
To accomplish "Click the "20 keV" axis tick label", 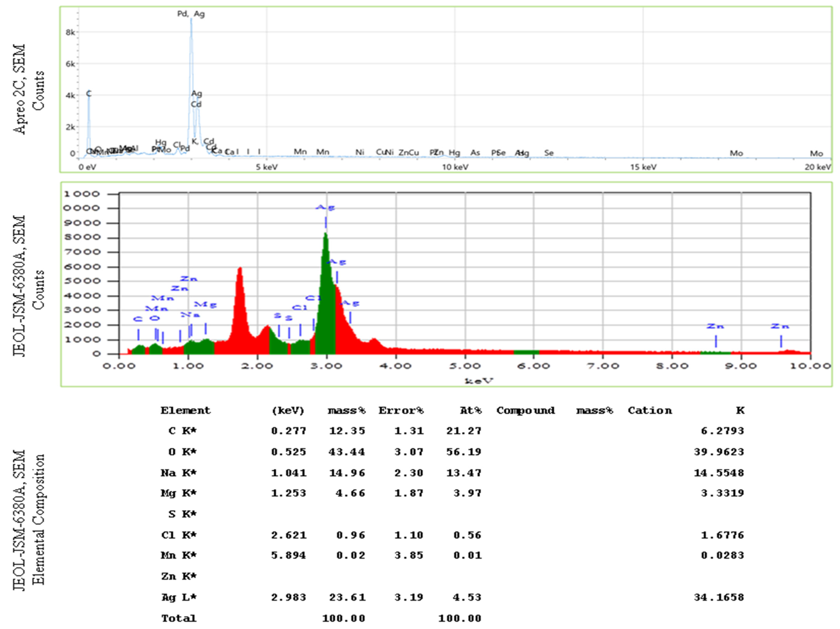I will tap(818, 167).
